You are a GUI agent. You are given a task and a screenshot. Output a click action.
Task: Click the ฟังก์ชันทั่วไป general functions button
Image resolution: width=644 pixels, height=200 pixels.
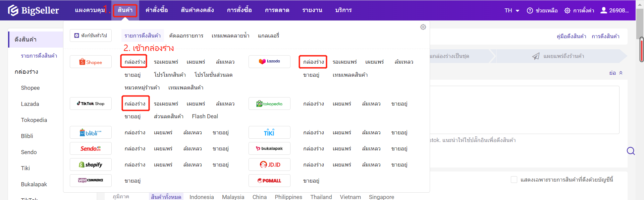[91, 36]
